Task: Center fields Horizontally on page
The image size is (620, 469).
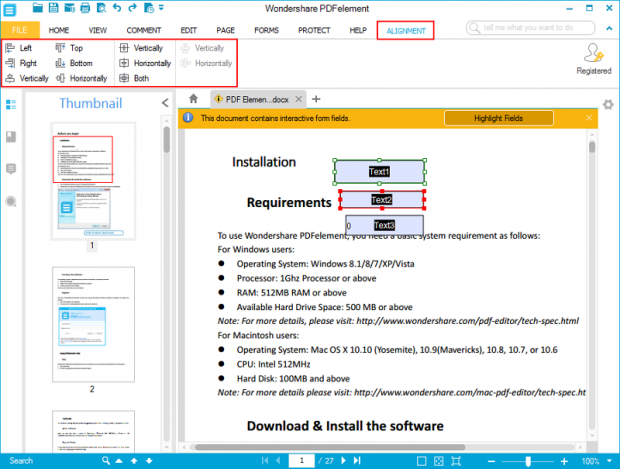Action: (145, 63)
